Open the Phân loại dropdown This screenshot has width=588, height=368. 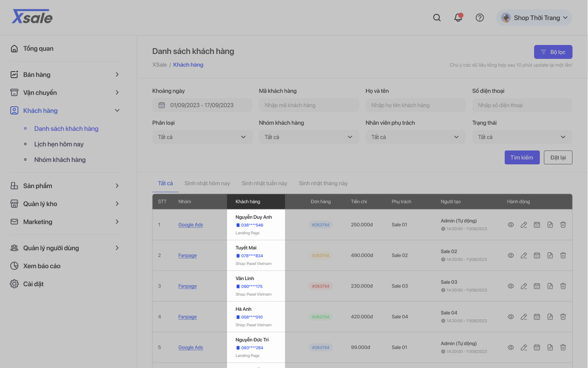click(202, 137)
